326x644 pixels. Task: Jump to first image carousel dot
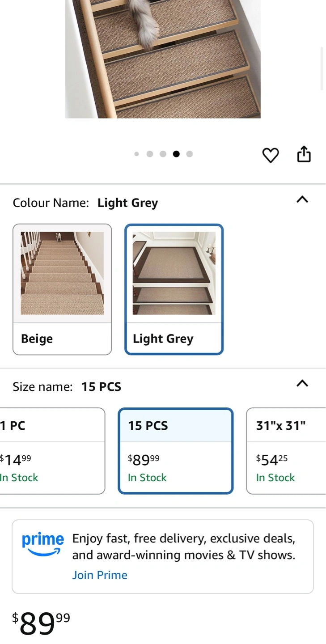click(136, 154)
